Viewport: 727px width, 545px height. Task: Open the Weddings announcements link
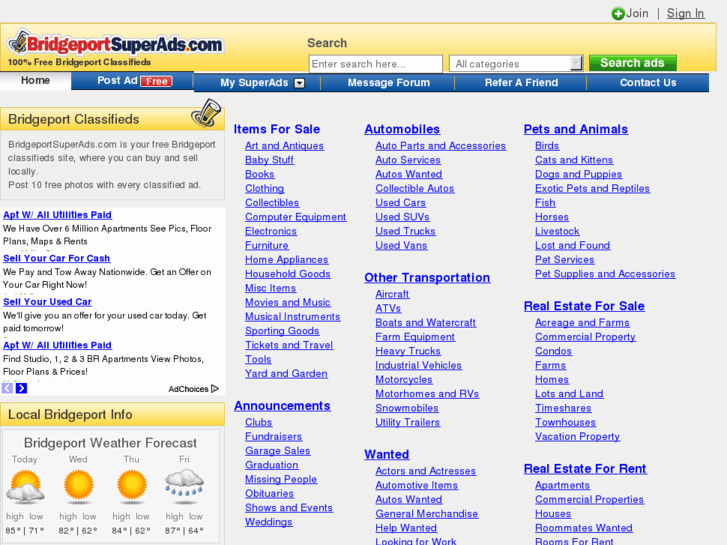point(269,522)
